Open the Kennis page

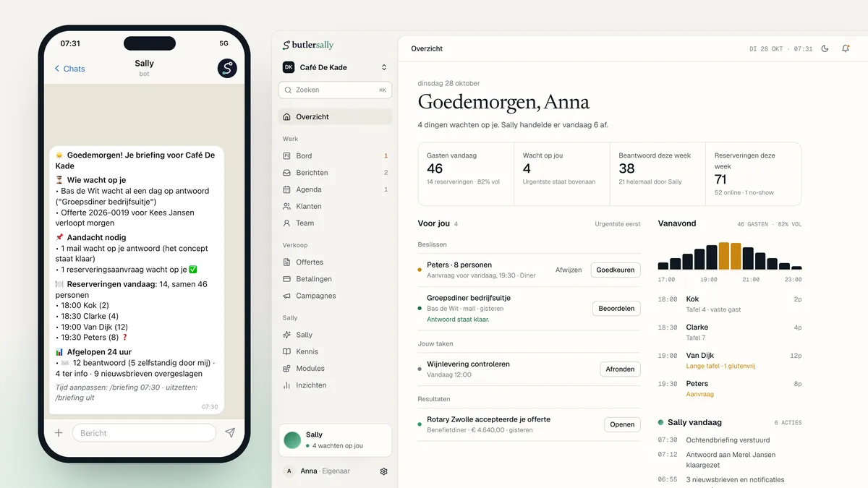(x=335, y=351)
